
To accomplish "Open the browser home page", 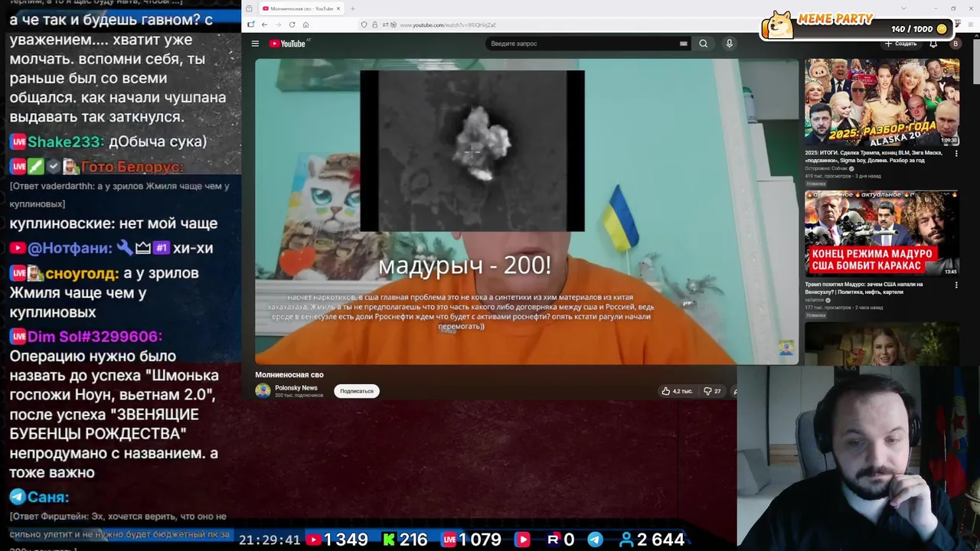I will coord(305,24).
